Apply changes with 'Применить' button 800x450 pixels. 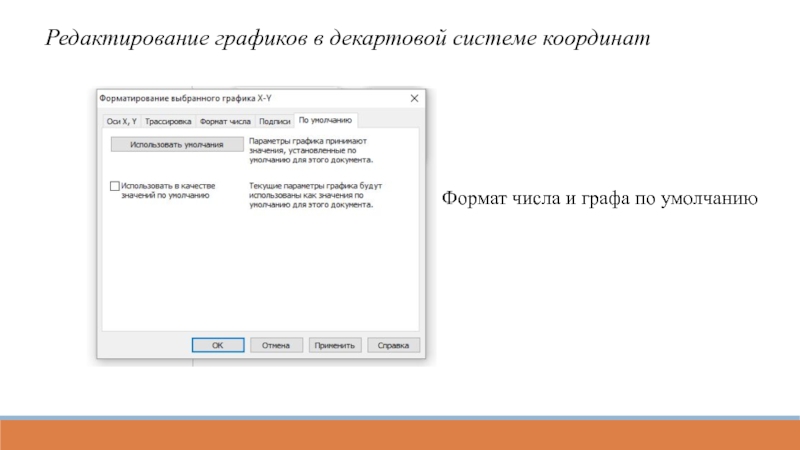[334, 345]
